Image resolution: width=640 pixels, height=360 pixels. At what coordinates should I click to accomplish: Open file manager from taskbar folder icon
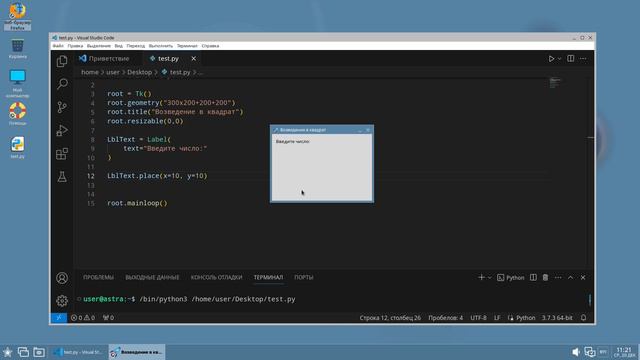point(39,352)
